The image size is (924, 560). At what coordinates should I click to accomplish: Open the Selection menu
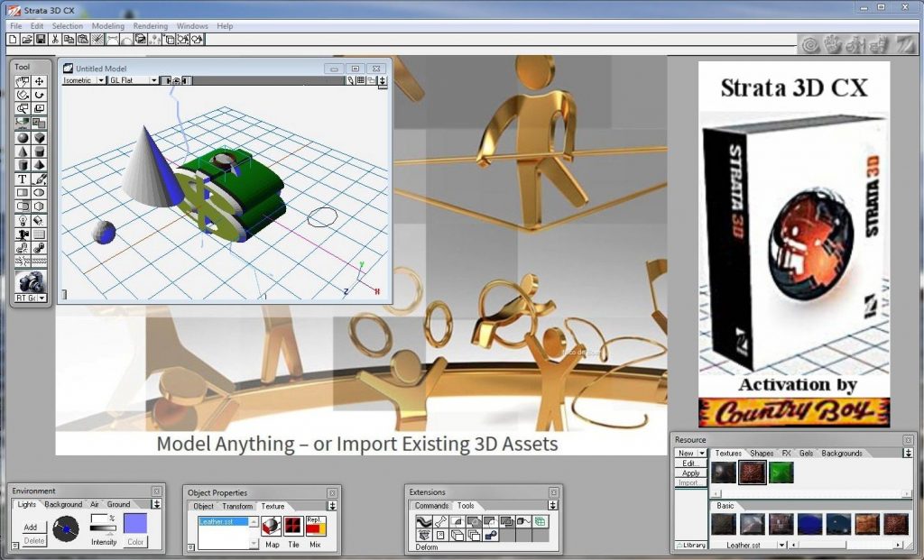tap(67, 26)
